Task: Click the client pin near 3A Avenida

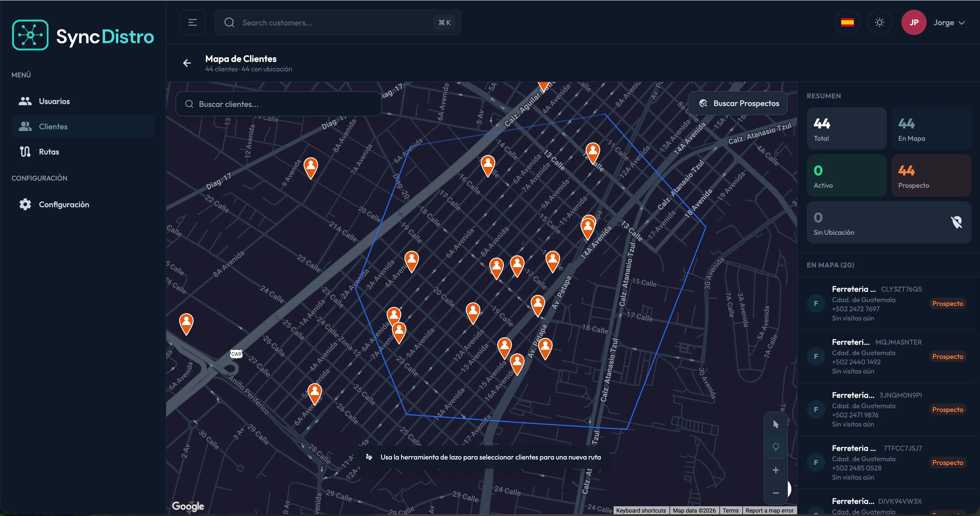Action: click(x=411, y=262)
